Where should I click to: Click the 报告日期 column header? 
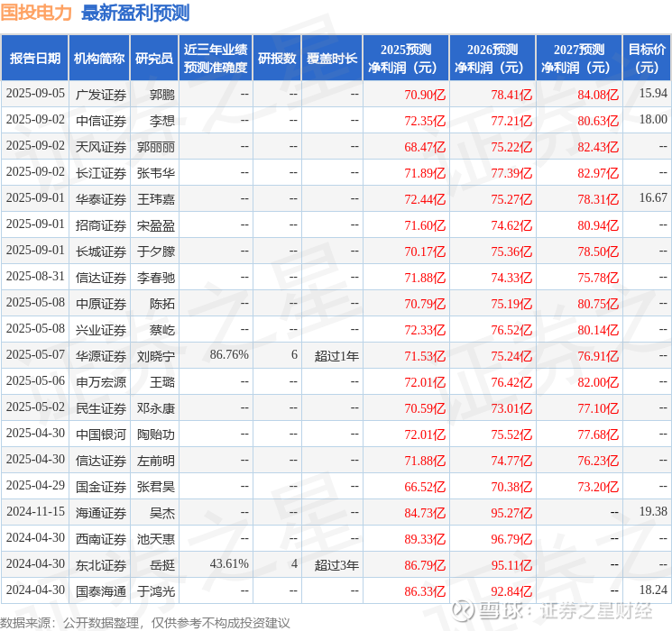coord(34,59)
